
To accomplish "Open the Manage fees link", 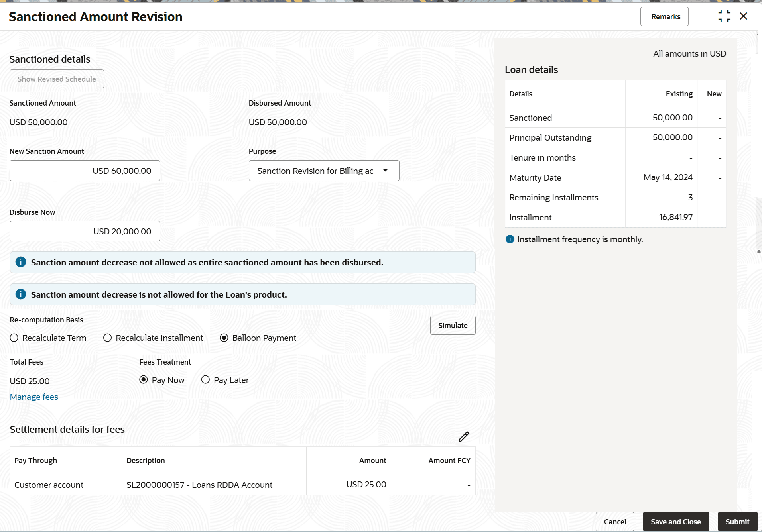I will click(x=34, y=397).
